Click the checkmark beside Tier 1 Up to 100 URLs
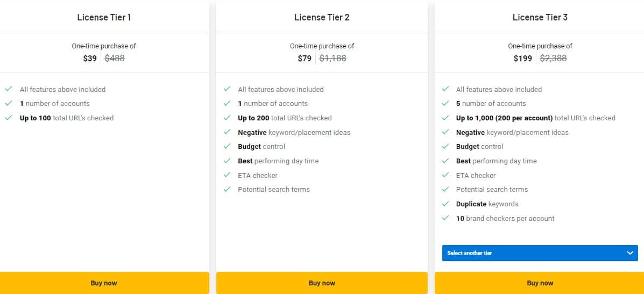Screen dimensions: 644x294 tap(8, 118)
